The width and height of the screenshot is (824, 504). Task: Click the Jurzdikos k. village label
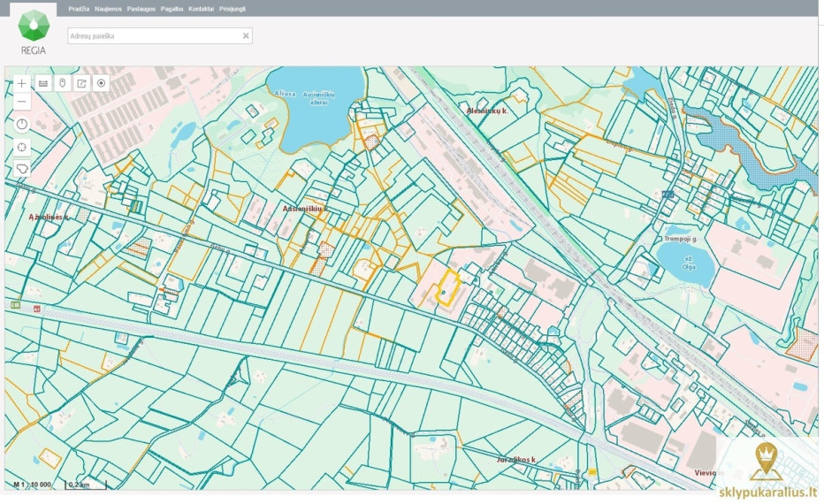coord(516,460)
